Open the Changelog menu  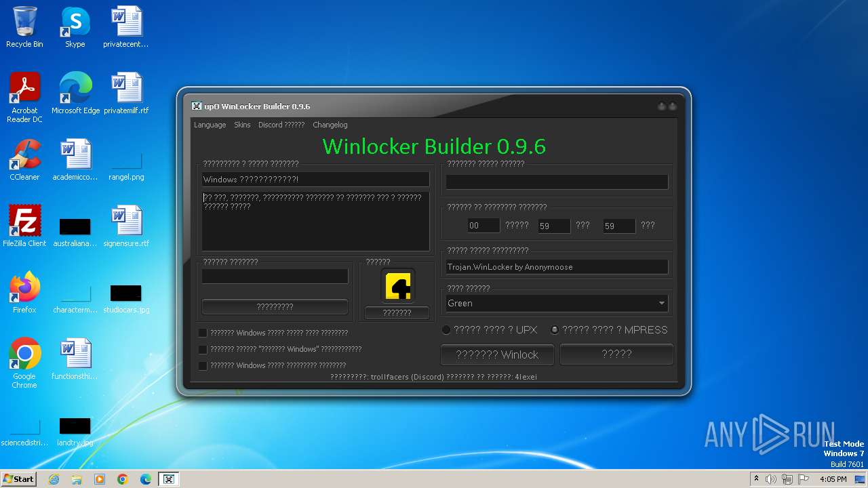point(330,125)
